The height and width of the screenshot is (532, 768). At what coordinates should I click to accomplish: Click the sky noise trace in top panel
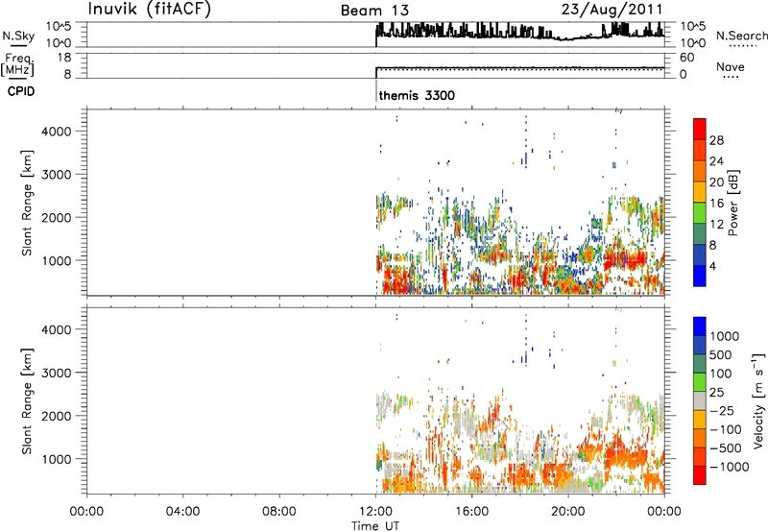[x=519, y=33]
